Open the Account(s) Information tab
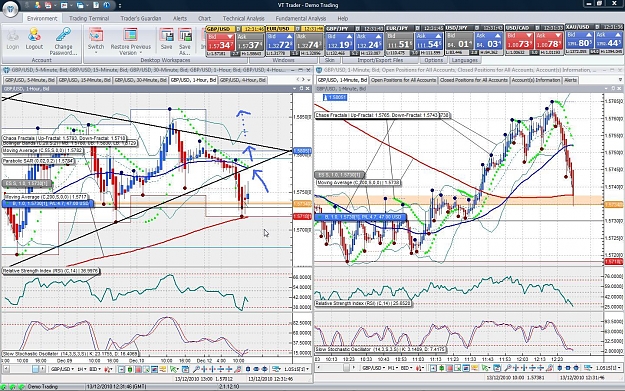Viewport: 625px width, 391px height. pos(536,80)
